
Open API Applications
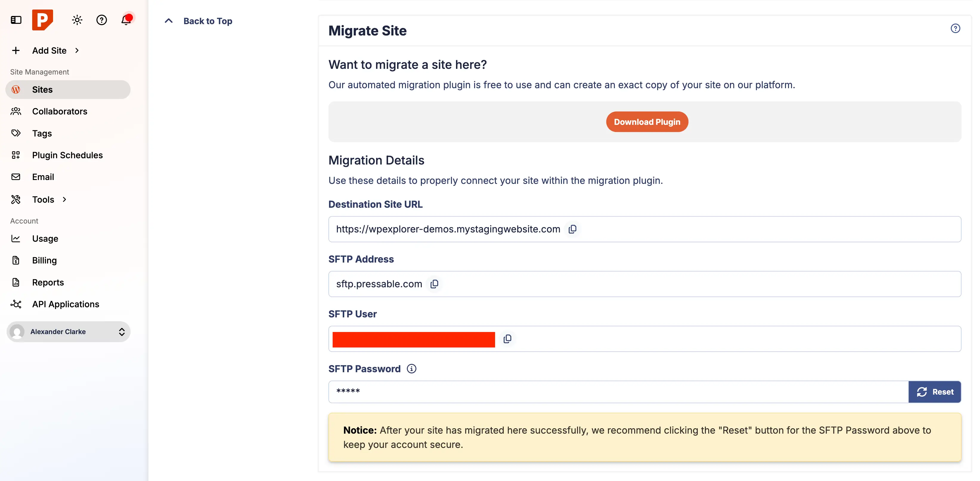pyautogui.click(x=66, y=304)
